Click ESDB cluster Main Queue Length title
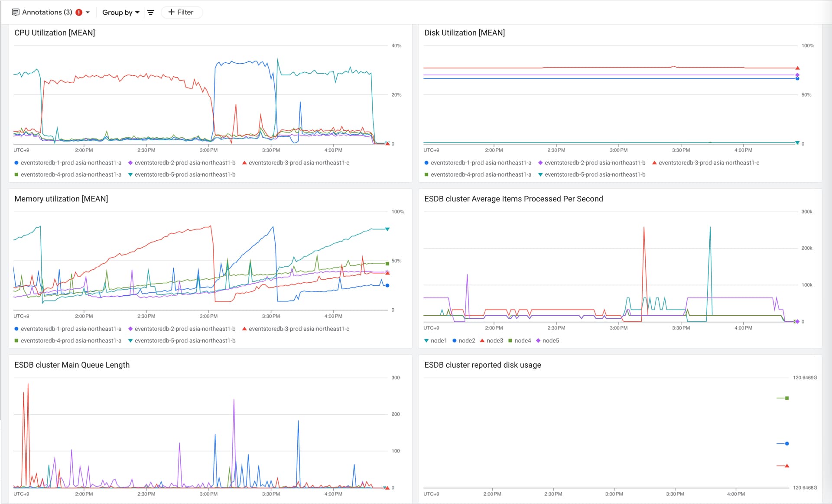The height and width of the screenshot is (504, 832). coord(72,365)
